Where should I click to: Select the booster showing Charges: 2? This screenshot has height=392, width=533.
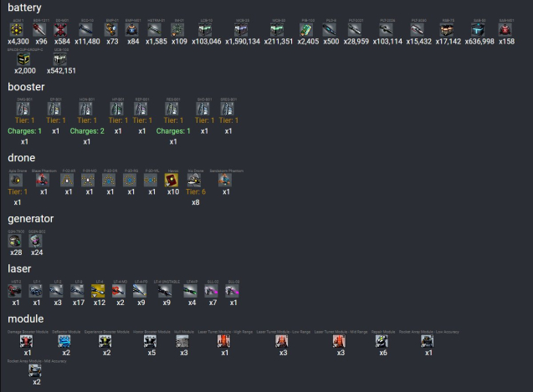tap(87, 109)
